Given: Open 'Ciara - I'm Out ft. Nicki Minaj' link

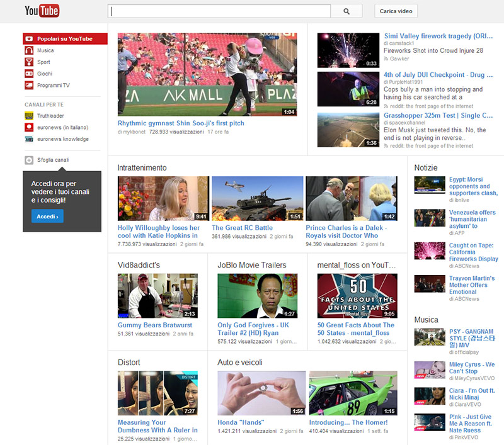Looking at the screenshot, I should [x=471, y=394].
